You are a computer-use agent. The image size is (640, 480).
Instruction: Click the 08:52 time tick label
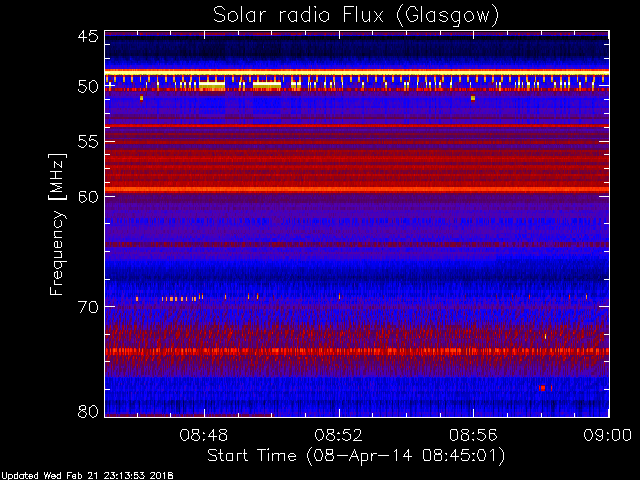tap(338, 435)
